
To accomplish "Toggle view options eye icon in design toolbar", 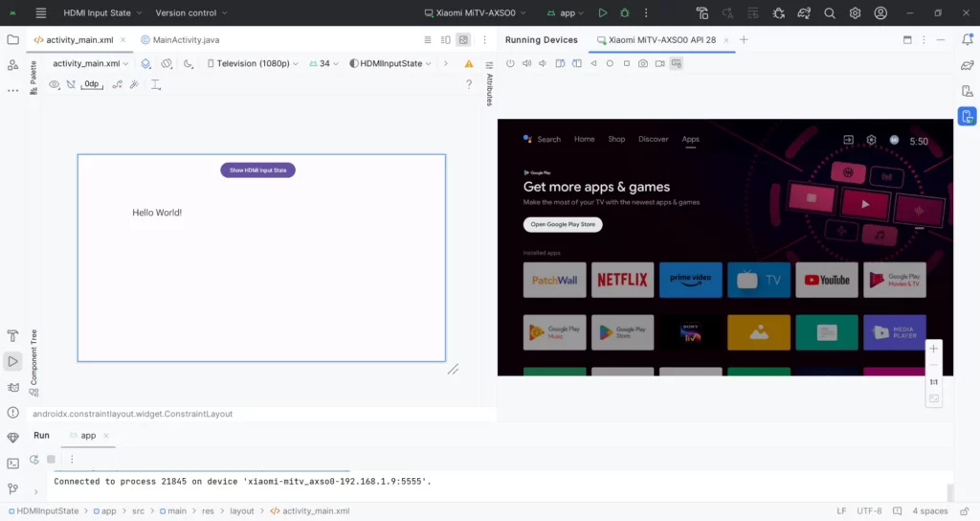I will tap(55, 84).
